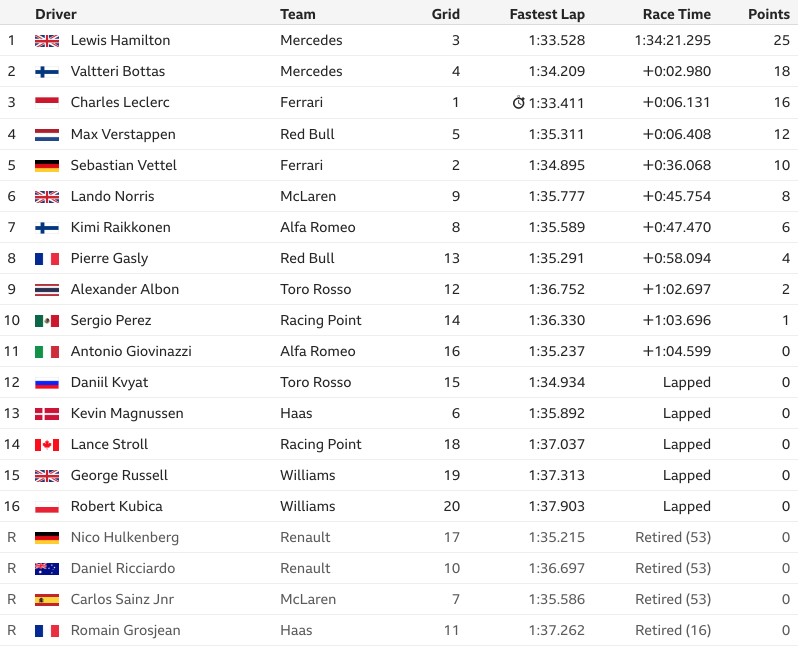Click the Canadian flag beside Lance Stroll
The height and width of the screenshot is (648, 802).
(47, 444)
